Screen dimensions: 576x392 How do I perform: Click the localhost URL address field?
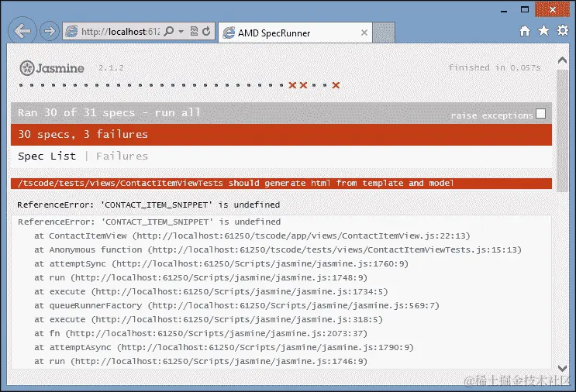pos(119,32)
